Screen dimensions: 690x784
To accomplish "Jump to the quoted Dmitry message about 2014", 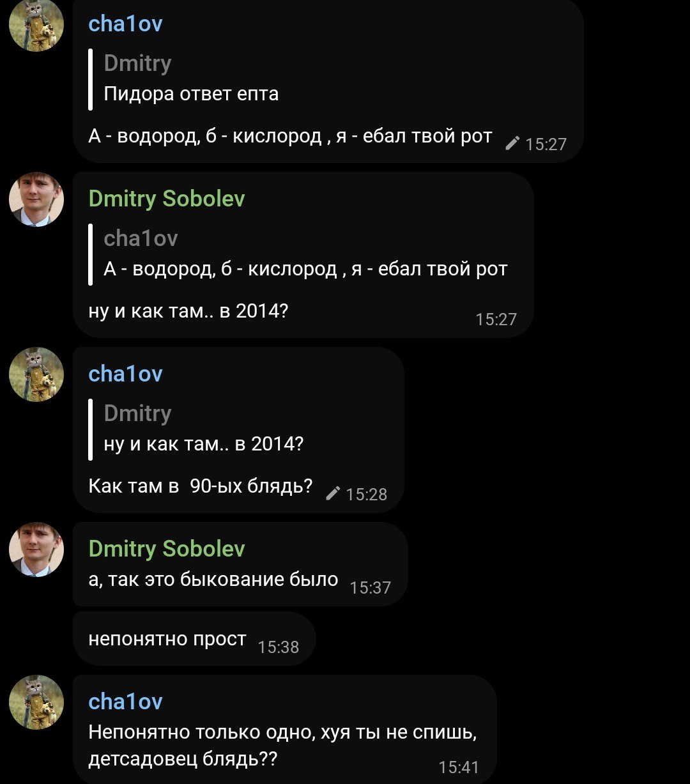I will 203,429.
